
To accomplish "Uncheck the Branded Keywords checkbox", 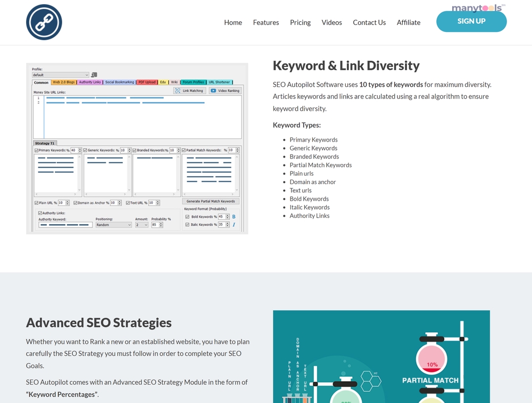I will pos(135,150).
